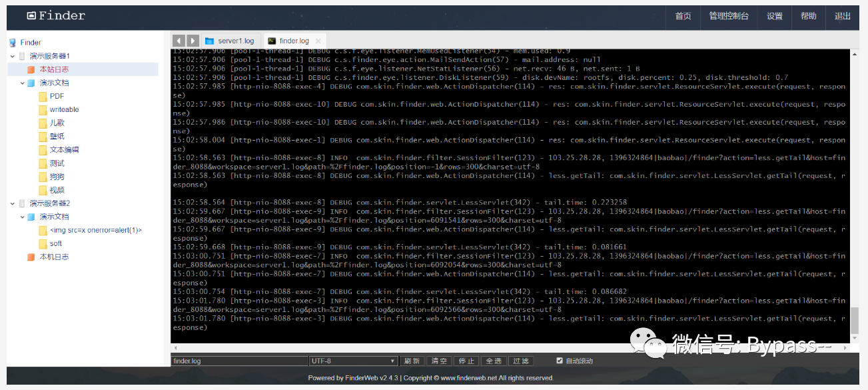Screen dimensions: 868x390
Task: Select the 本站日志 log icon
Action: click(31, 69)
